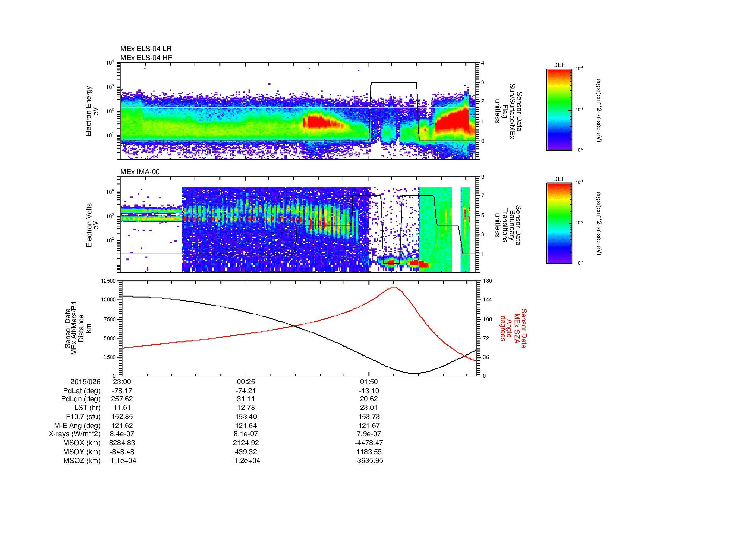756x534 pixels.
Task: Click the date label '2015/026'
Action: [85, 382]
